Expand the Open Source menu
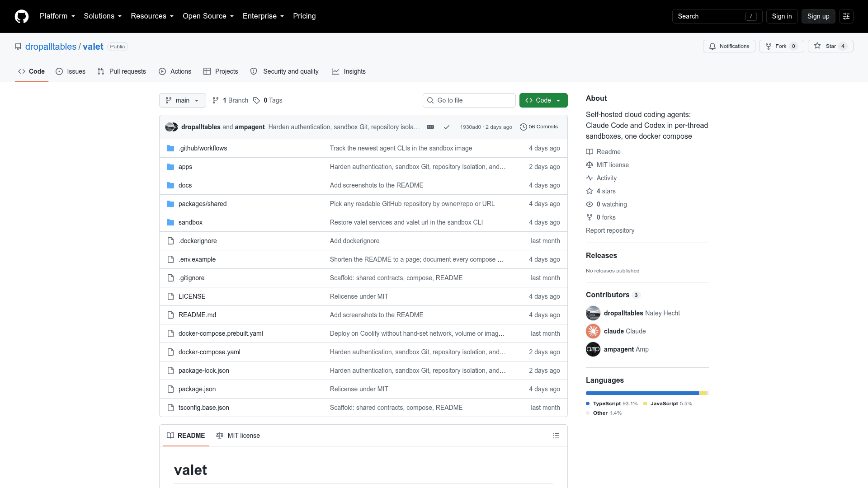 point(208,16)
